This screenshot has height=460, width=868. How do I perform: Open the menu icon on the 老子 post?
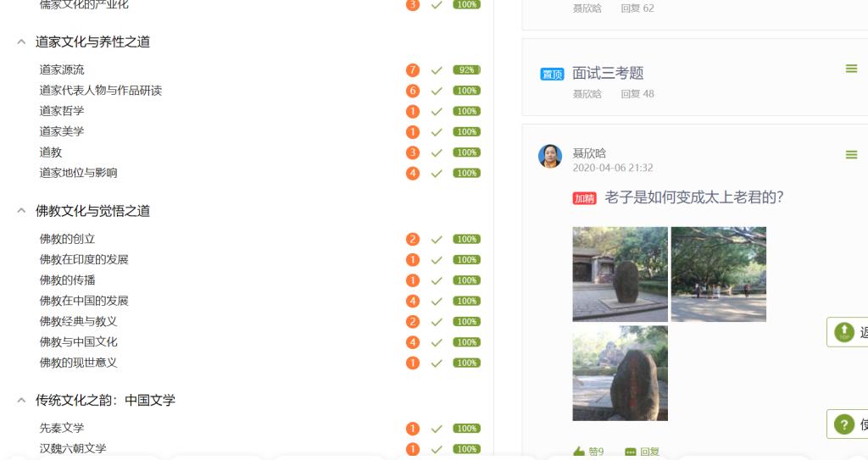click(x=851, y=154)
